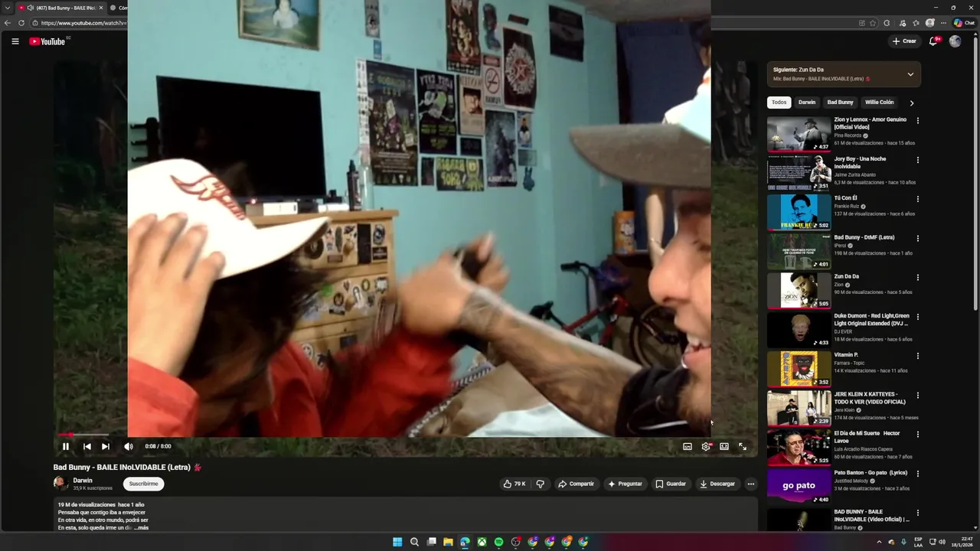
Task: Open options for El Día de Mi Suerte
Action: (x=918, y=435)
